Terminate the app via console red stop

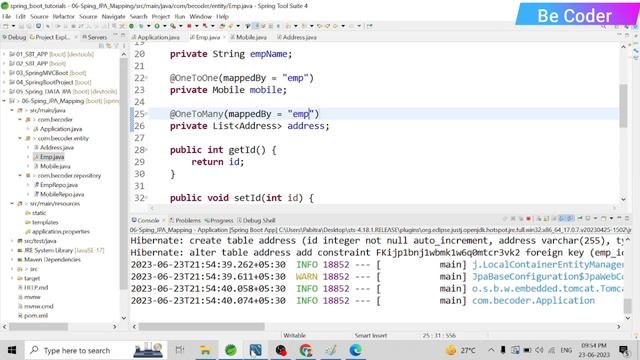pos(529,219)
